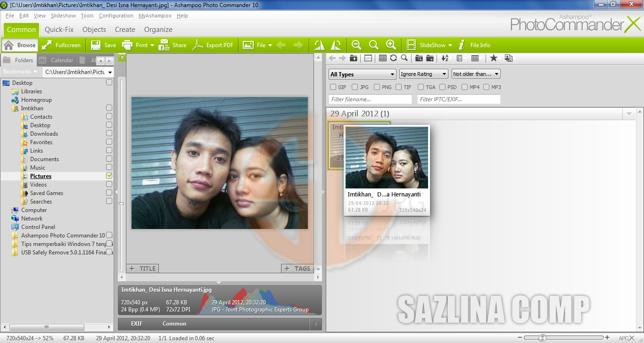Tick the GIF filter checkbox
The height and width of the screenshot is (343, 644).
click(x=333, y=87)
